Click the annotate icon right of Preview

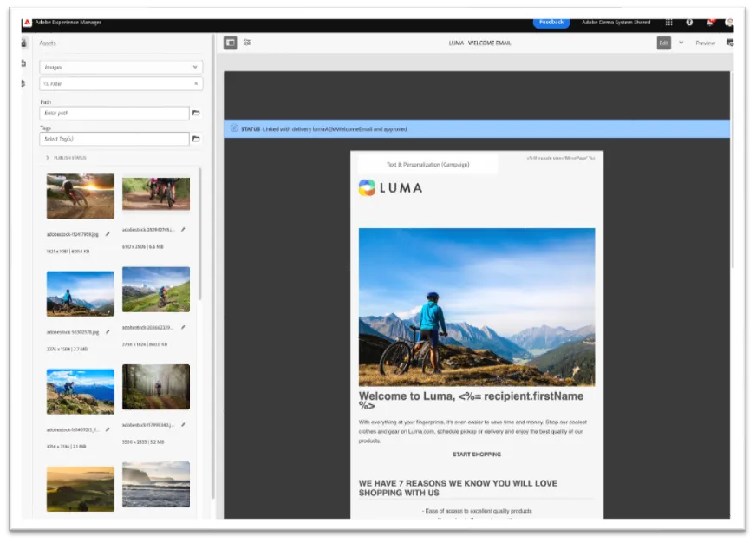(729, 43)
